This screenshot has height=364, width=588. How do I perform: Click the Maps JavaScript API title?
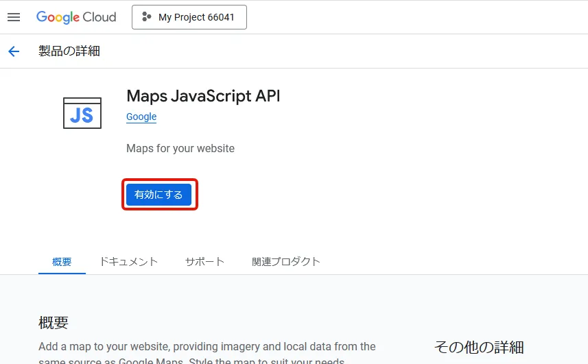(203, 96)
